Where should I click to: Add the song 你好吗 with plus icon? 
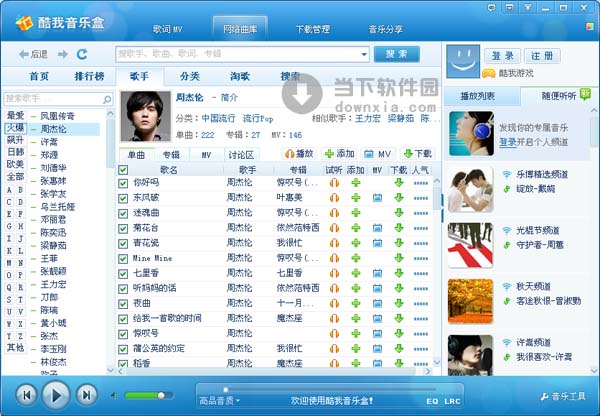coord(356,183)
